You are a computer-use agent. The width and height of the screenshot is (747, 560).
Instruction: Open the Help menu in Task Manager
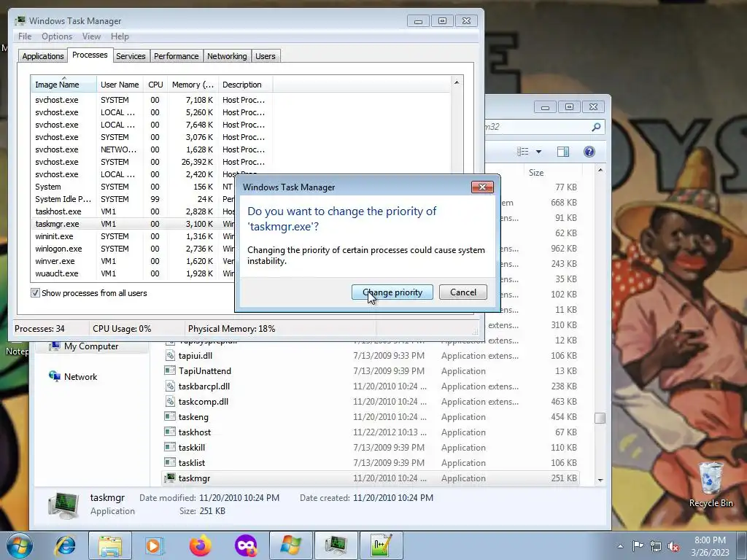[x=120, y=36]
